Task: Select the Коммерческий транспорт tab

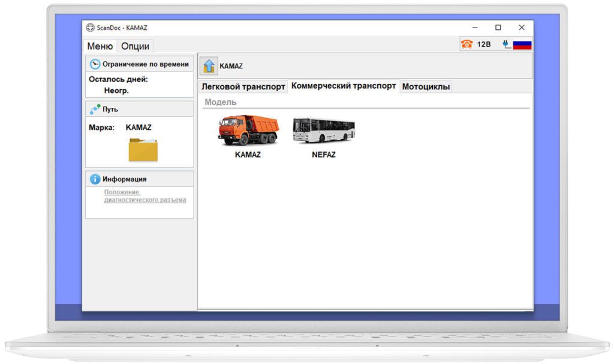Action: pos(344,86)
